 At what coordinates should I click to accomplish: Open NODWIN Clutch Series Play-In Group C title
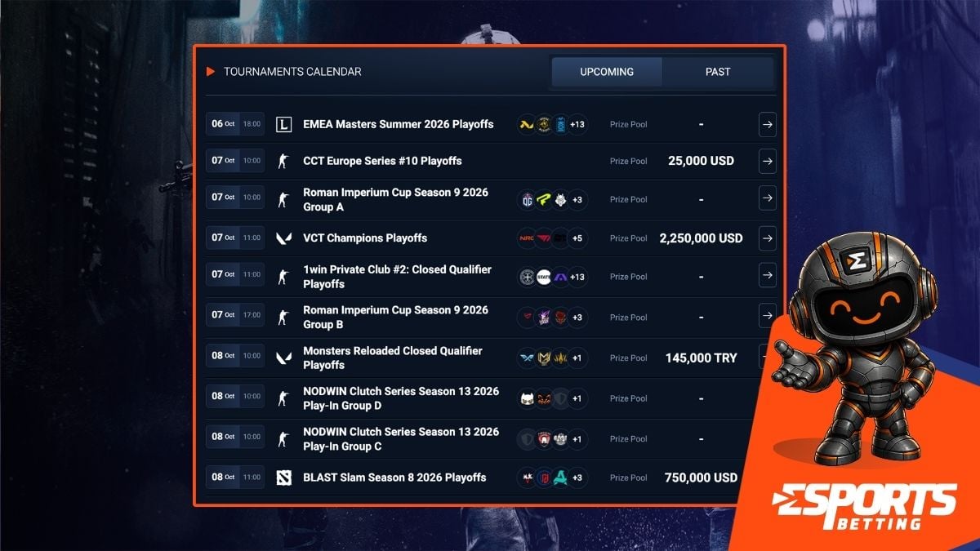coord(401,439)
